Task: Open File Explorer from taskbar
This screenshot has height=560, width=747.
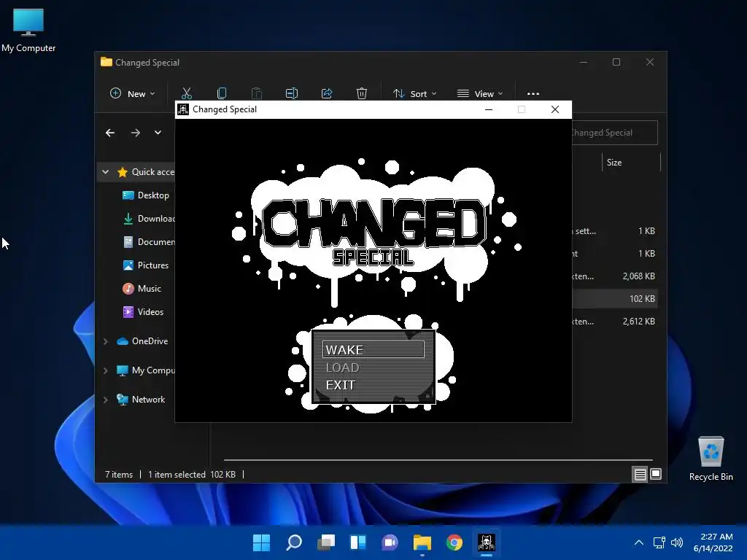Action: 422,542
